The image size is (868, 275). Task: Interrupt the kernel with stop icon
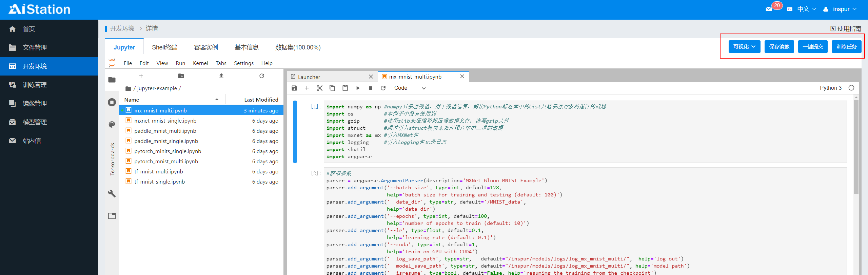tap(370, 88)
